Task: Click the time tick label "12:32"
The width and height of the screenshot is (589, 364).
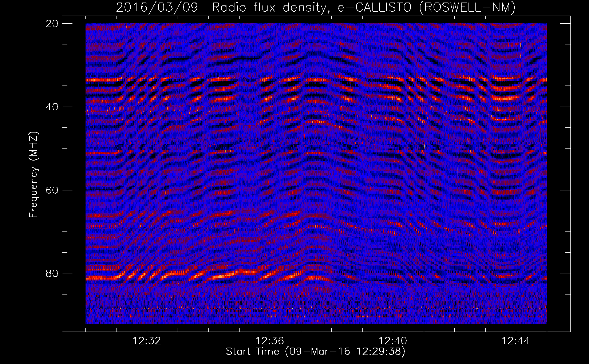Action: (x=147, y=341)
